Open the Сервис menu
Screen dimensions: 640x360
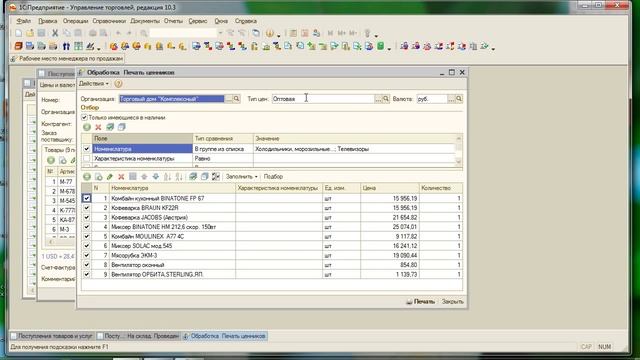point(198,21)
